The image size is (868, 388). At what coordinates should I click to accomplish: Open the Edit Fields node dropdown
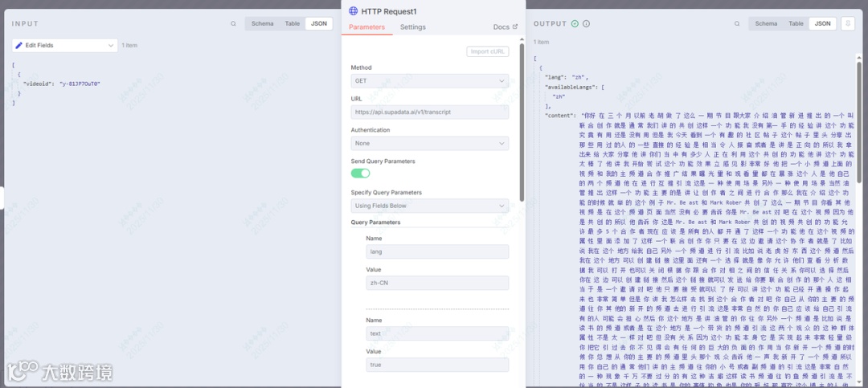click(x=65, y=45)
